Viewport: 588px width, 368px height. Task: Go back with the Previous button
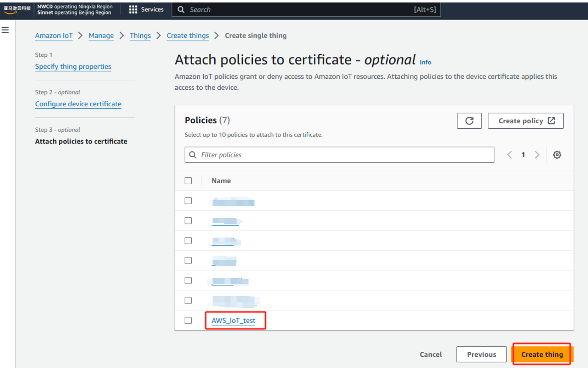pyautogui.click(x=481, y=355)
